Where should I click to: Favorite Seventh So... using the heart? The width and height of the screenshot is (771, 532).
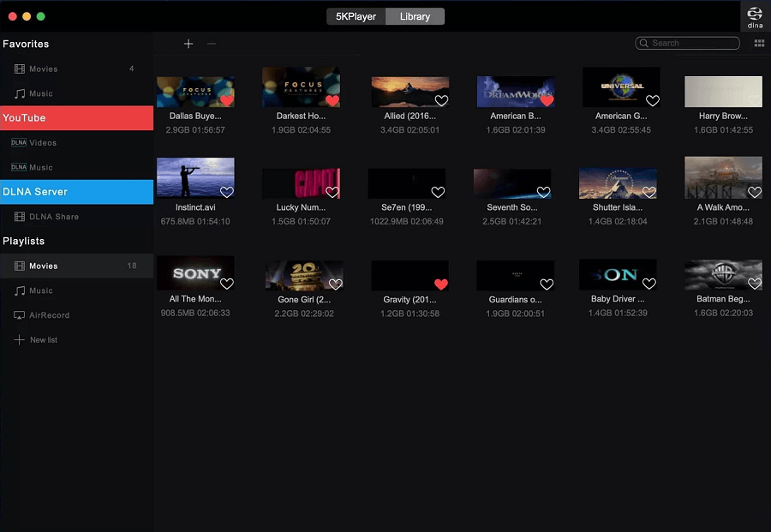543,192
